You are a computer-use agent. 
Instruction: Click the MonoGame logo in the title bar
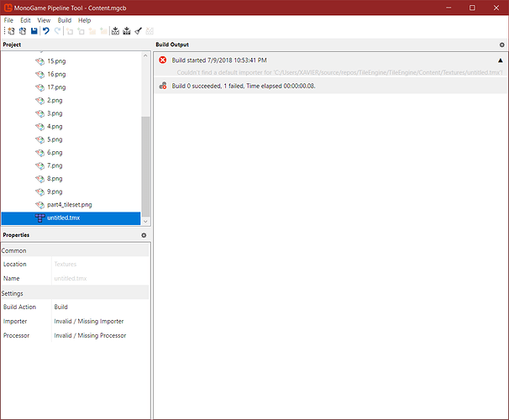tap(8, 8)
